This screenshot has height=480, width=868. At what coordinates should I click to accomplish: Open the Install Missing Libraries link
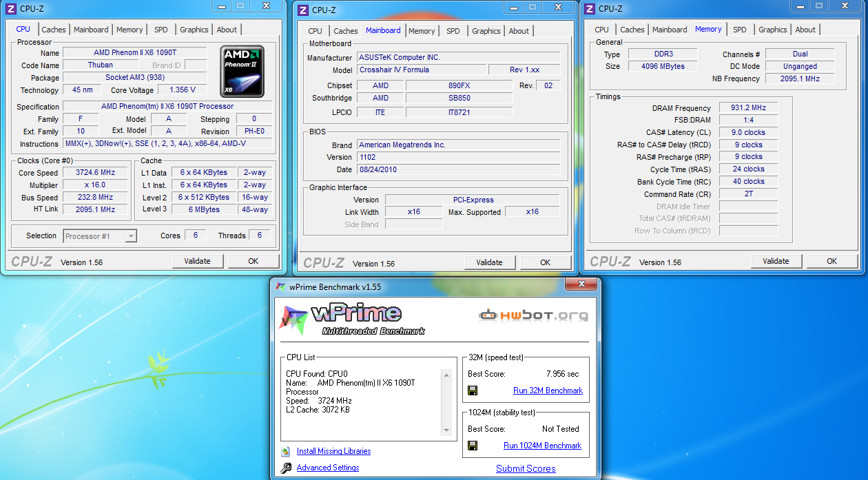tap(333, 452)
